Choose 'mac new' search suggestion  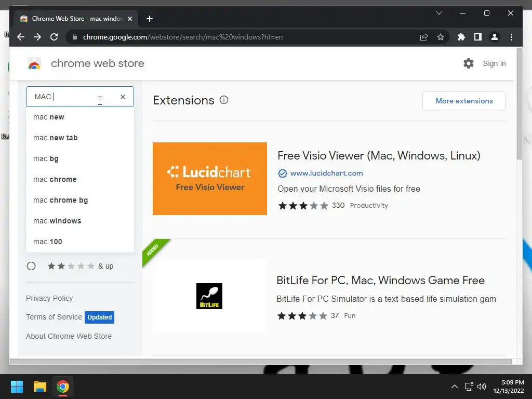(x=80, y=117)
